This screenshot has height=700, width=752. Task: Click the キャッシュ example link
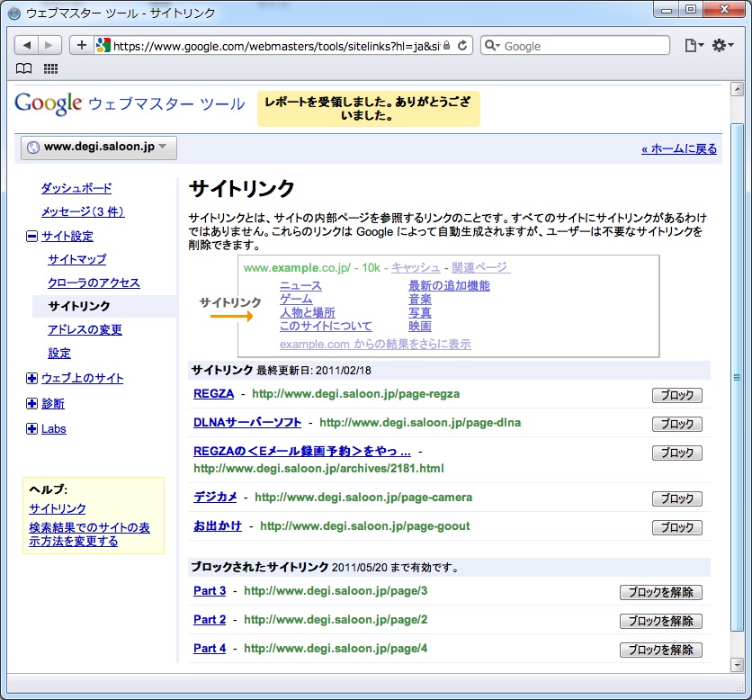tap(416, 268)
